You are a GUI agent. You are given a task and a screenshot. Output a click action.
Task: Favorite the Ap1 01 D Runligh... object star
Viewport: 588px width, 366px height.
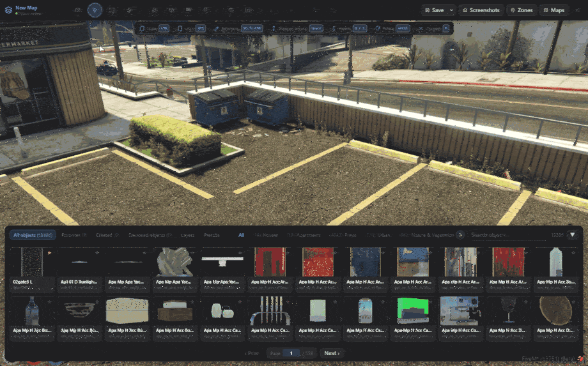[x=97, y=253]
